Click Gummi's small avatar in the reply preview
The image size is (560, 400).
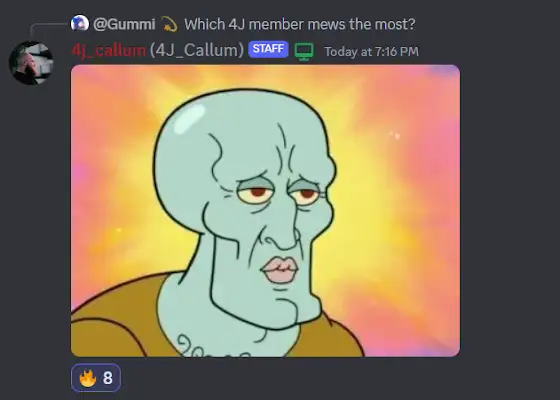click(x=80, y=24)
